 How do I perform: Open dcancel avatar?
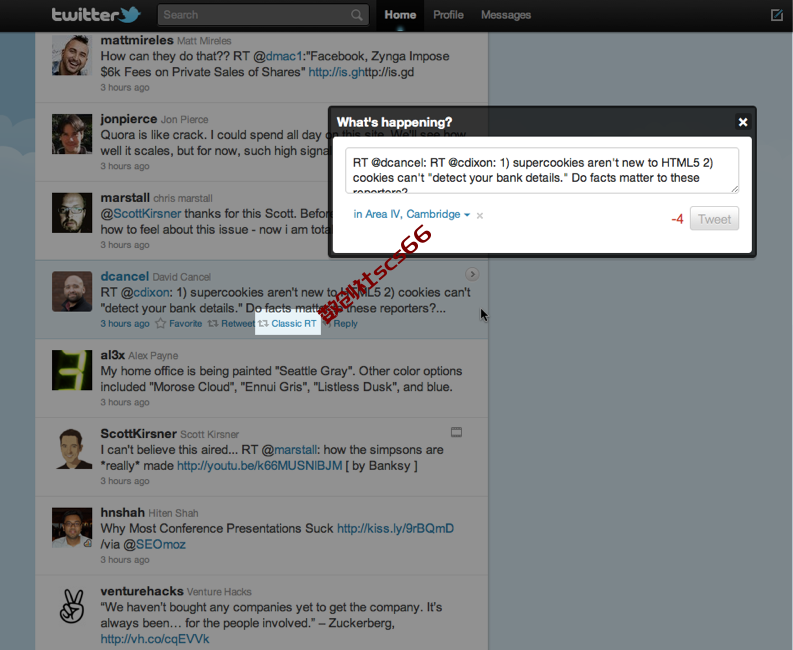point(72,291)
